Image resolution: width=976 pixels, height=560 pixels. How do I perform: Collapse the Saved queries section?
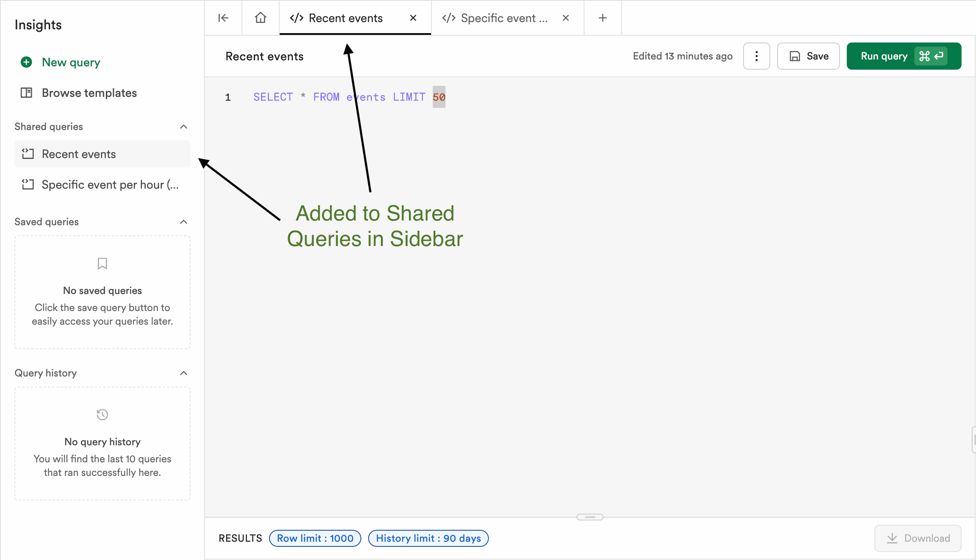coord(183,221)
